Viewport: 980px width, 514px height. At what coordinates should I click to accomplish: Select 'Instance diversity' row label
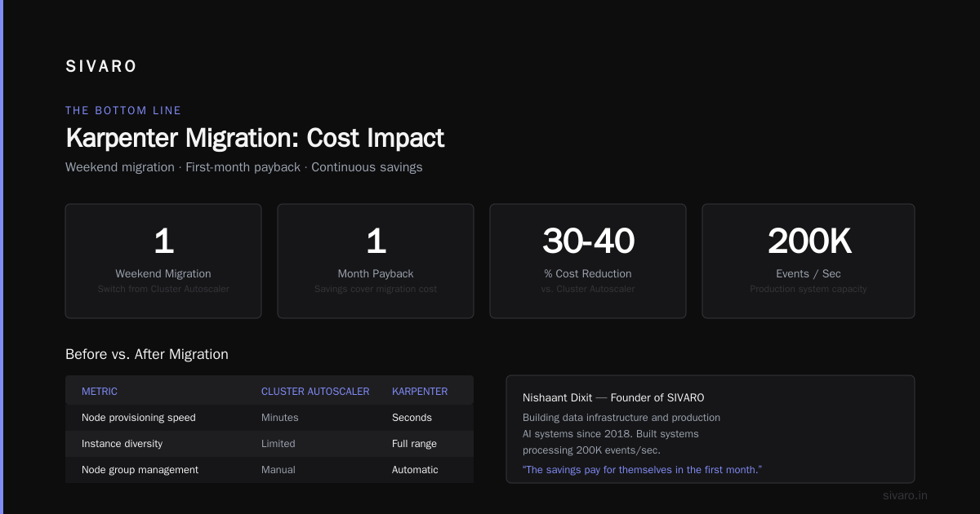tap(122, 444)
